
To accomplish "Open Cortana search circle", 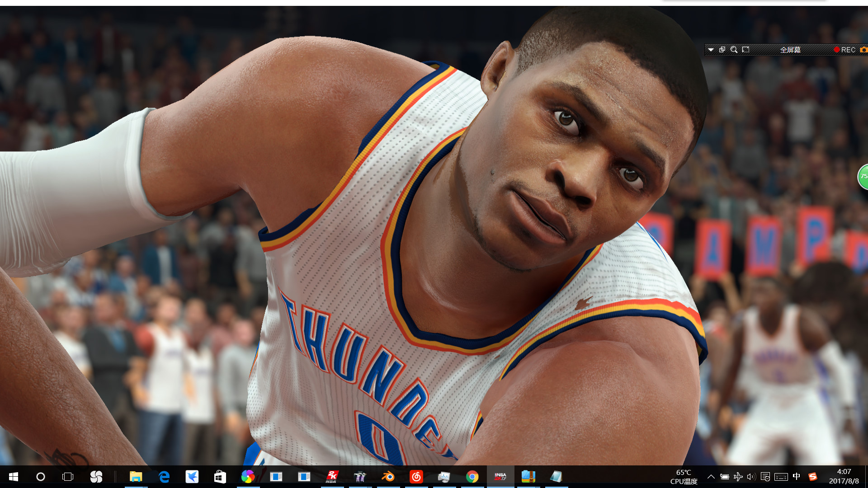I will tap(41, 477).
